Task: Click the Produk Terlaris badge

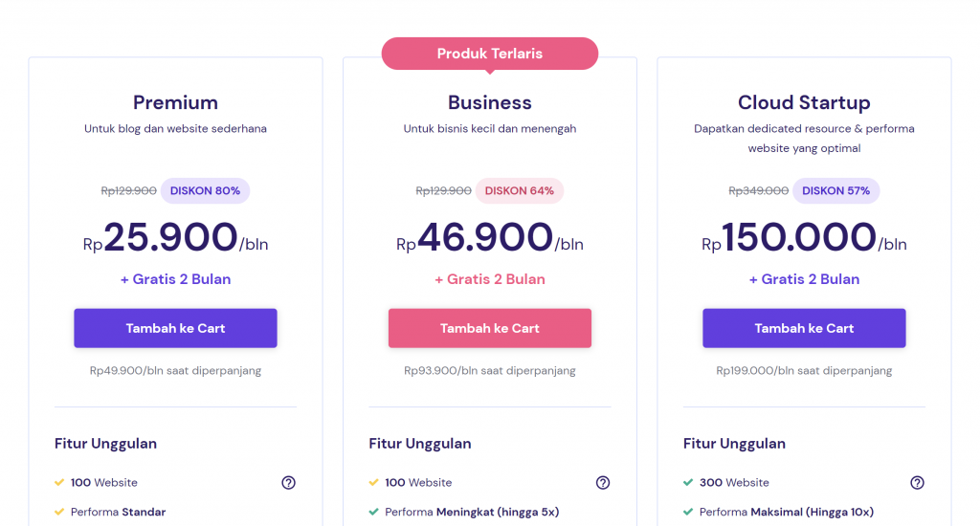Action: click(x=490, y=54)
